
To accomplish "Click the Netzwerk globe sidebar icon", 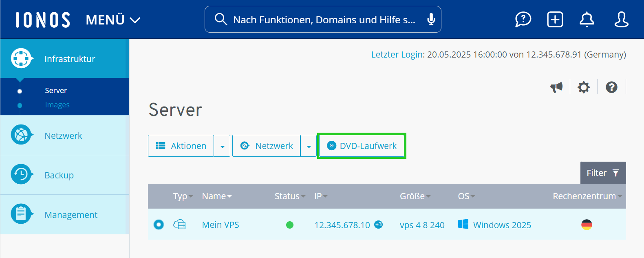I will click(21, 135).
